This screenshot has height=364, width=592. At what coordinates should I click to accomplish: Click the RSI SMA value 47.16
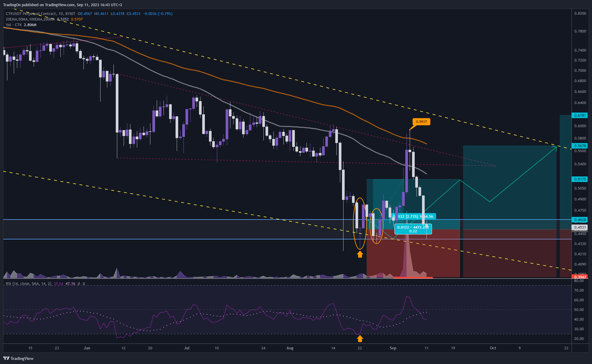[70, 284]
